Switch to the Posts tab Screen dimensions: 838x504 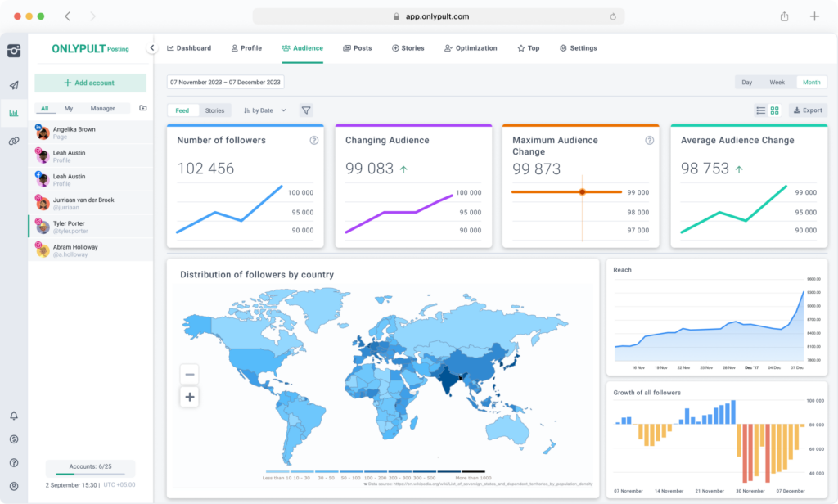point(358,48)
